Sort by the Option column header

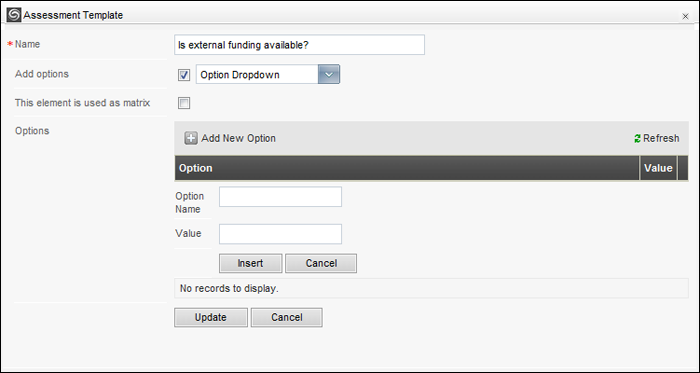[407, 168]
